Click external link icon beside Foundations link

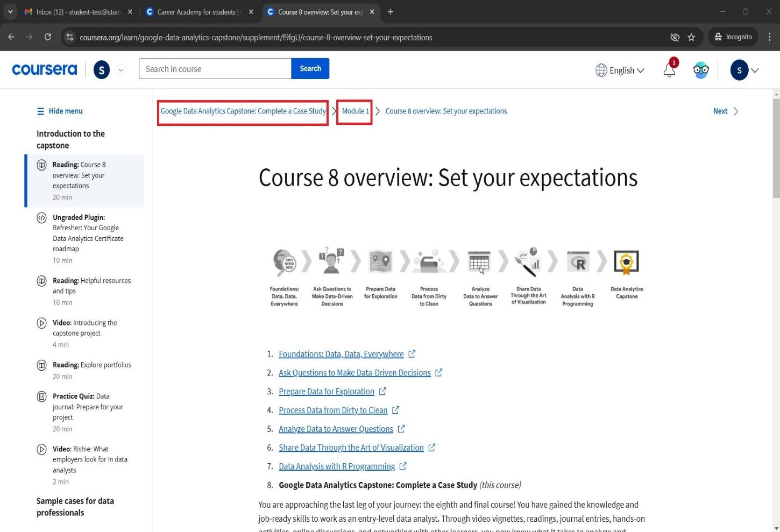pos(412,354)
